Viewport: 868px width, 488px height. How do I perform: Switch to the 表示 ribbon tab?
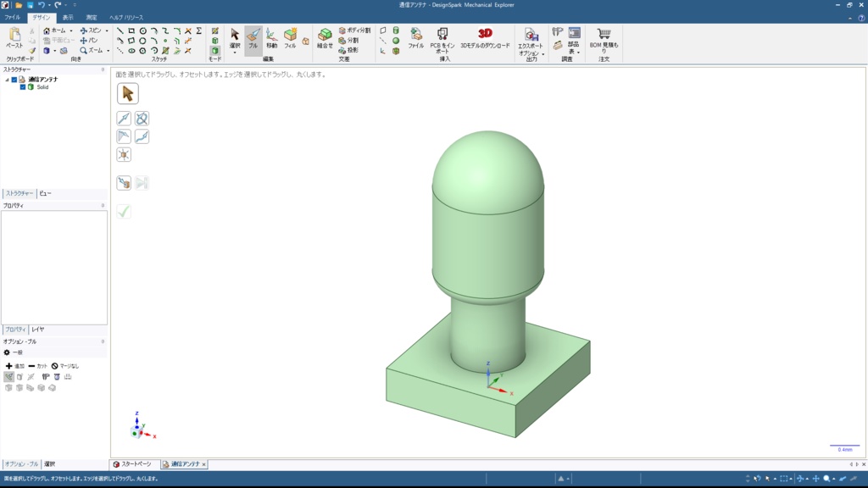tap(68, 18)
